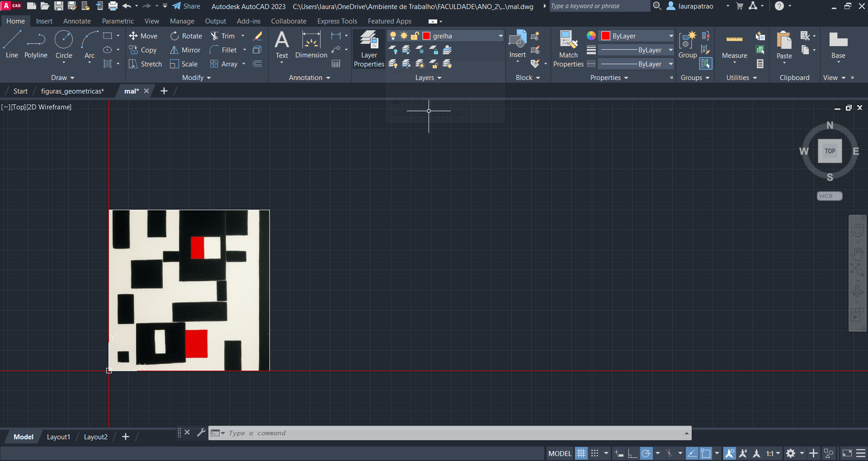Screen dimensions: 868x461
Task: Open the Measure utility
Action: pyautogui.click(x=734, y=45)
